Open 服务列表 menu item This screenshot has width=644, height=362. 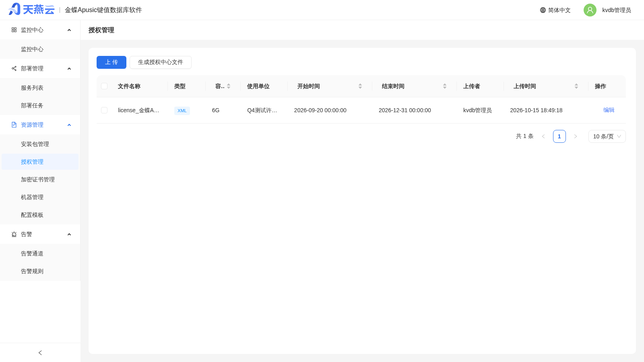(40, 88)
